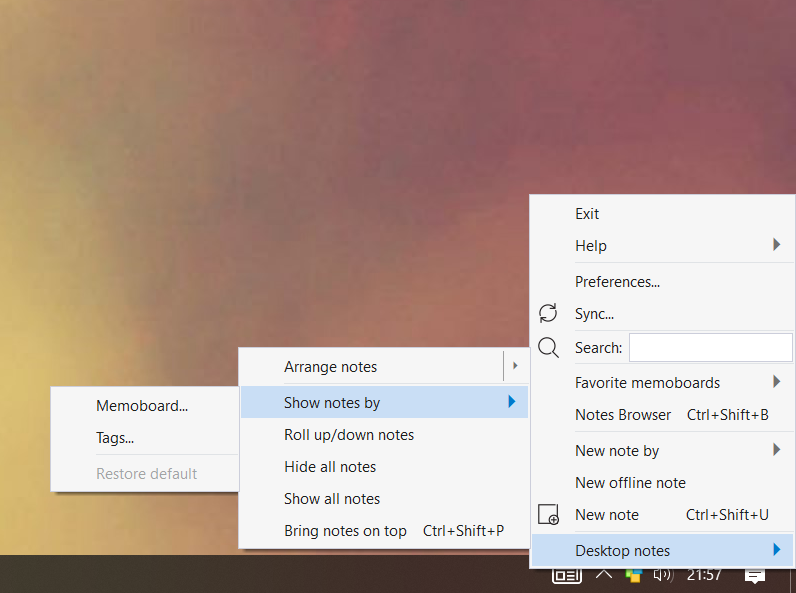Select New note by entry
The height and width of the screenshot is (593, 796).
pos(662,451)
